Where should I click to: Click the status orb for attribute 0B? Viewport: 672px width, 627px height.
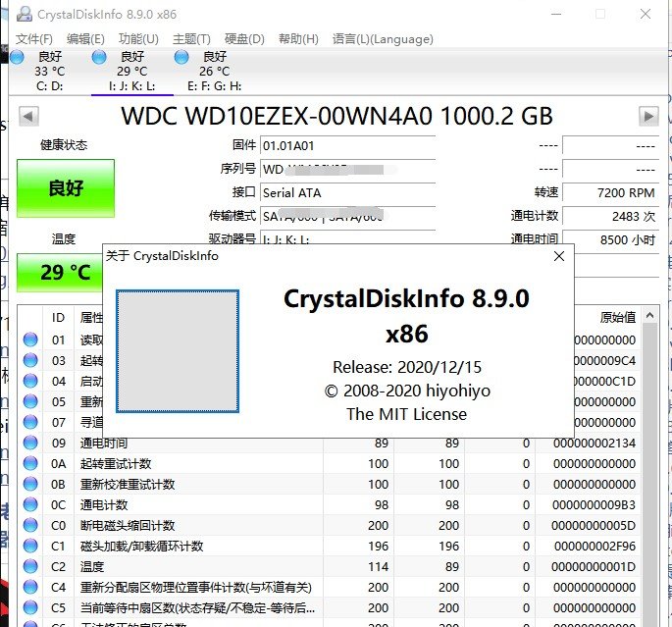pos(30,484)
